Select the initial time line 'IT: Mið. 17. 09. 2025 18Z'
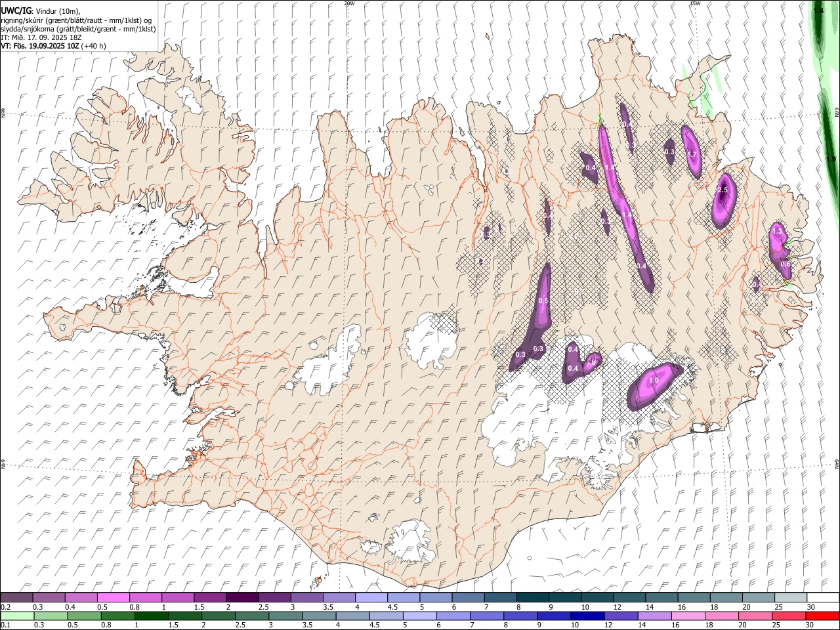Image resolution: width=840 pixels, height=630 pixels. 39,37
